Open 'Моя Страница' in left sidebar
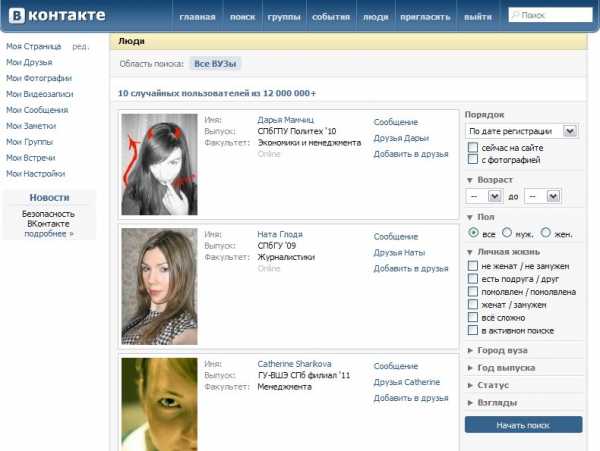 [34, 46]
